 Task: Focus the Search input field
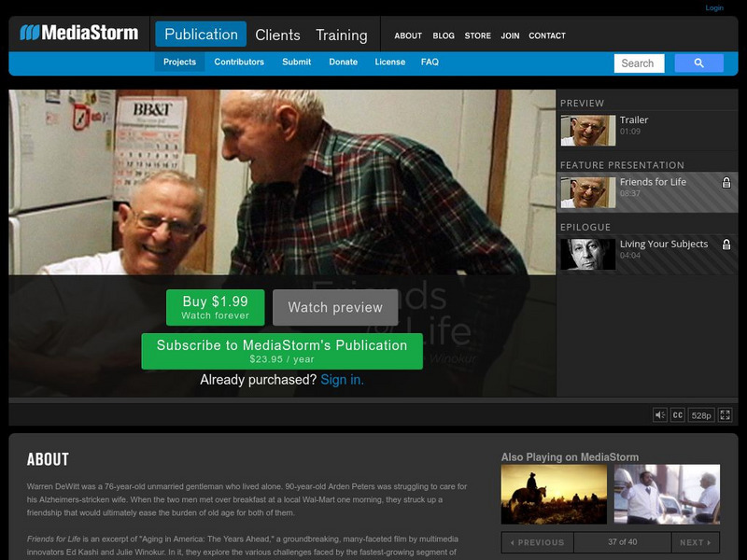pos(639,63)
